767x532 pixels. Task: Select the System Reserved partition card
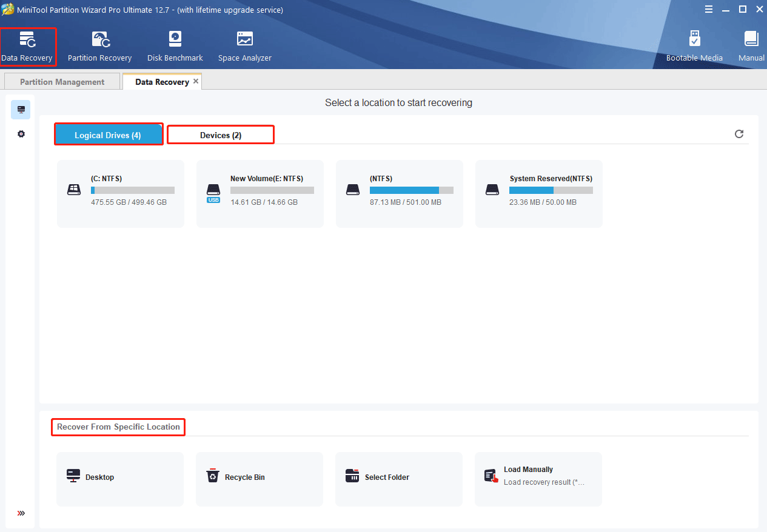[x=539, y=194]
